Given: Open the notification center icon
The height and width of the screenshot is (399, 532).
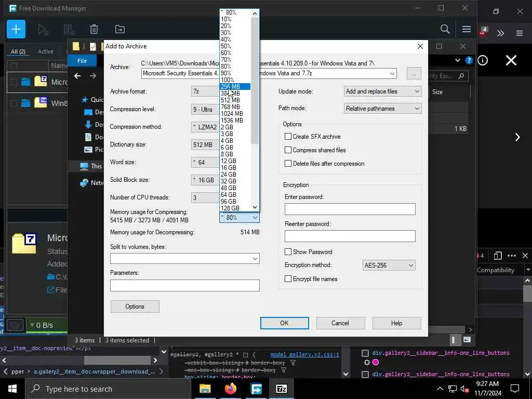Looking at the screenshot, I should [x=515, y=389].
